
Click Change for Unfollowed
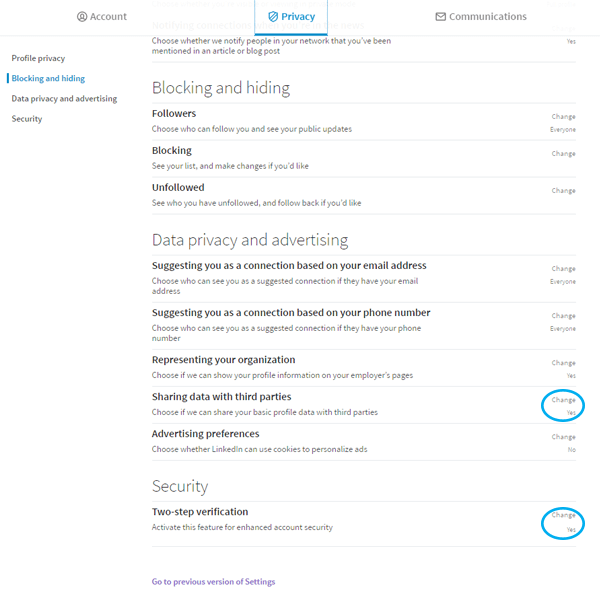(563, 191)
